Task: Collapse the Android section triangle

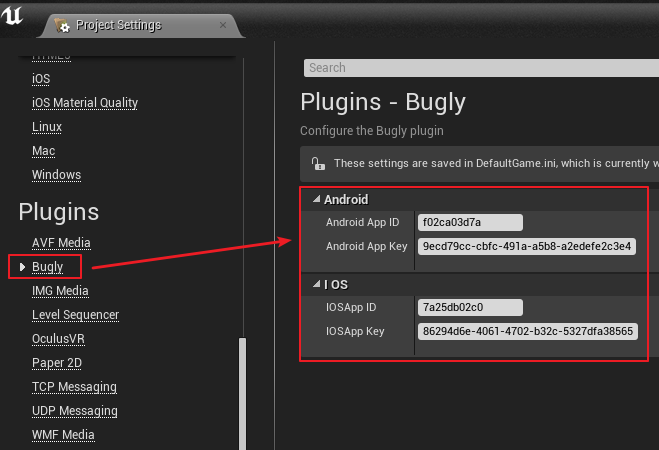Action: [316, 199]
